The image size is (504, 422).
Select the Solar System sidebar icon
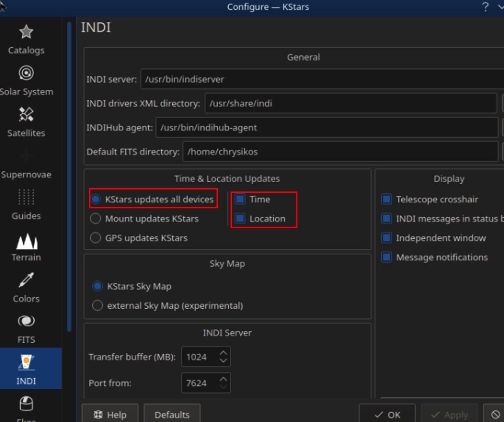(x=26, y=82)
